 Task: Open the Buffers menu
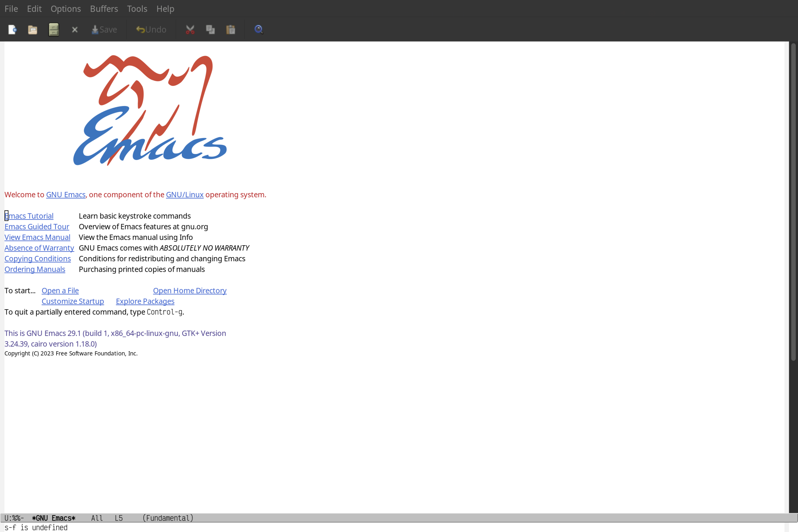103,8
